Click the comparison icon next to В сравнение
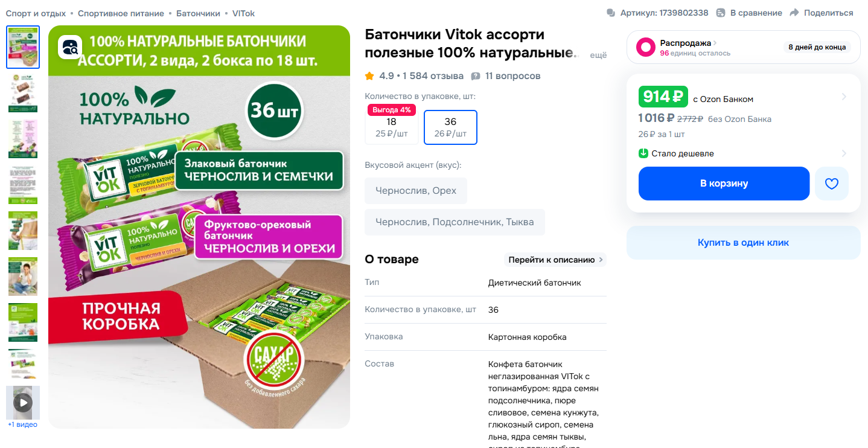This screenshot has width=868, height=448. [x=721, y=13]
